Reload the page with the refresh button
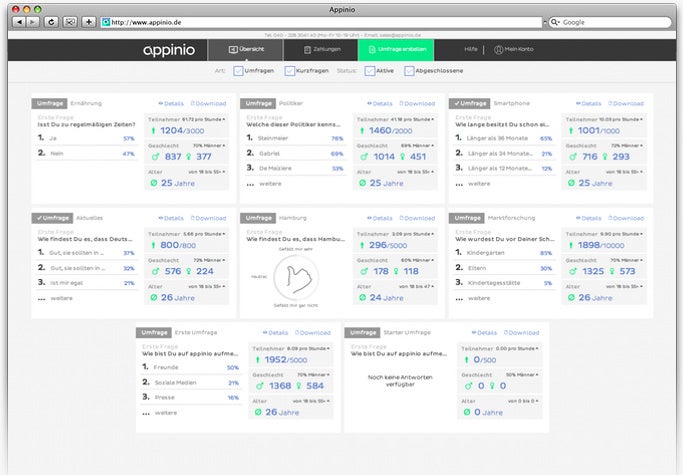Screen dimensions: 683x475 (x=51, y=22)
